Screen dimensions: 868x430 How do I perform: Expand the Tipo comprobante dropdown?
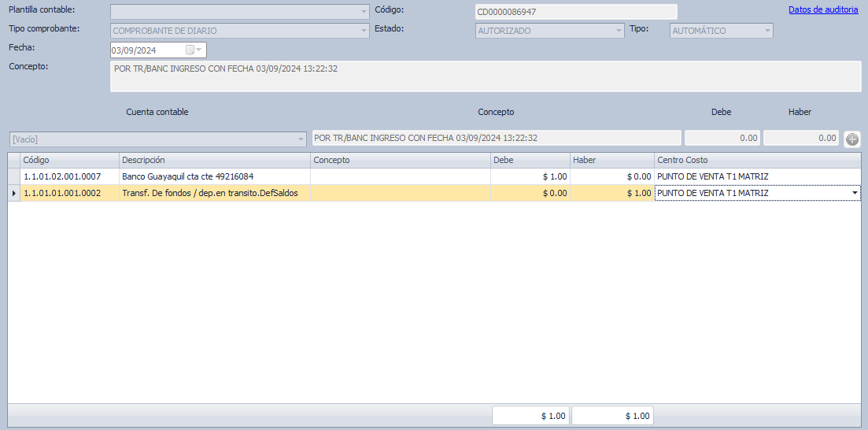tap(364, 31)
